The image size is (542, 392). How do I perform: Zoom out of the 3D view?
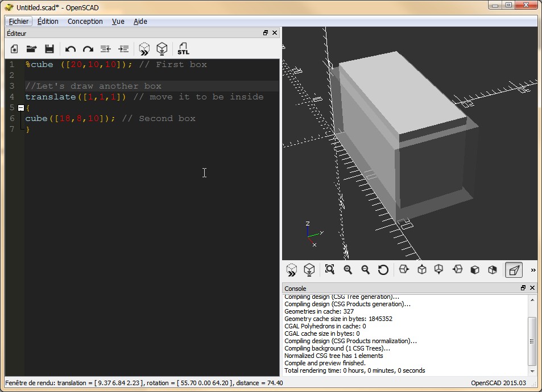coord(365,269)
